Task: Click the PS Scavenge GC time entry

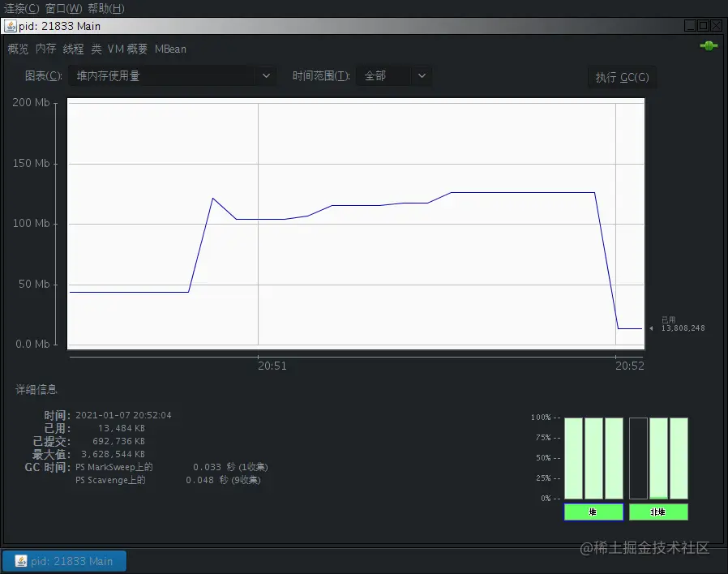Action: [x=168, y=480]
